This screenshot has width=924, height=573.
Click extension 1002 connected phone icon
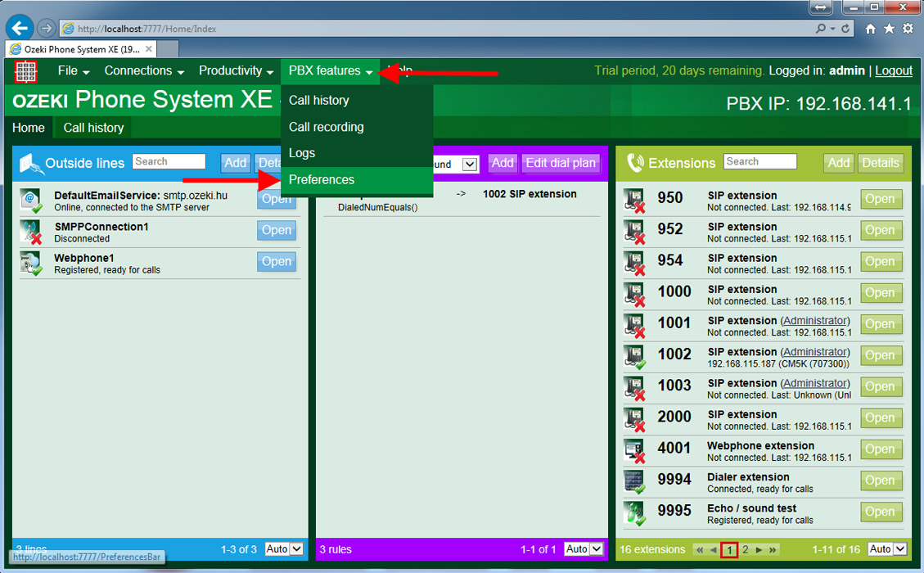pyautogui.click(x=634, y=357)
